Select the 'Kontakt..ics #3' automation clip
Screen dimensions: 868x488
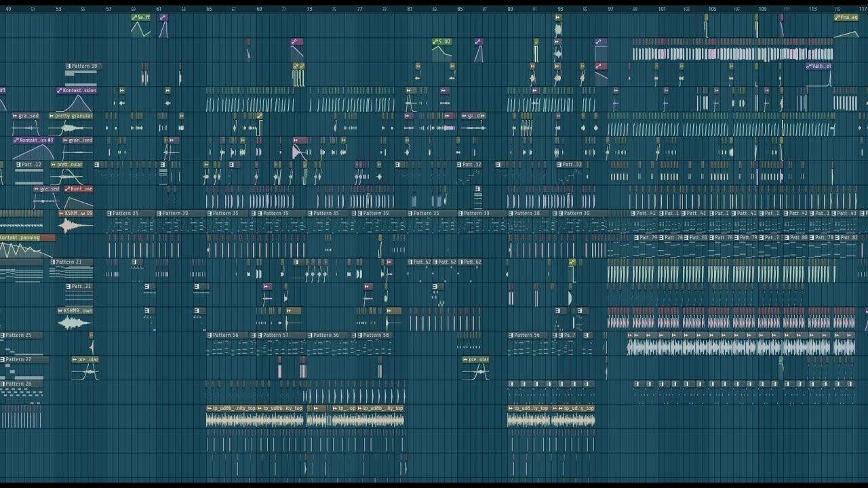[33, 140]
